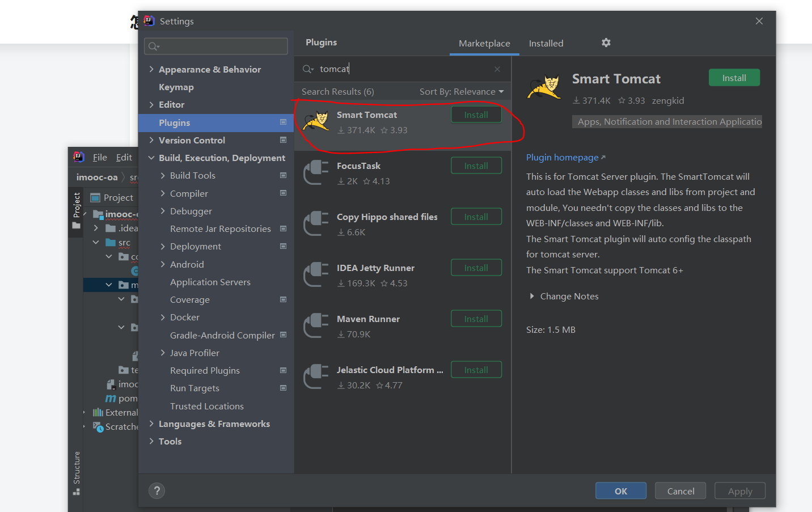
Task: Click project-level marker icon beside Required Plugins
Action: pos(284,370)
